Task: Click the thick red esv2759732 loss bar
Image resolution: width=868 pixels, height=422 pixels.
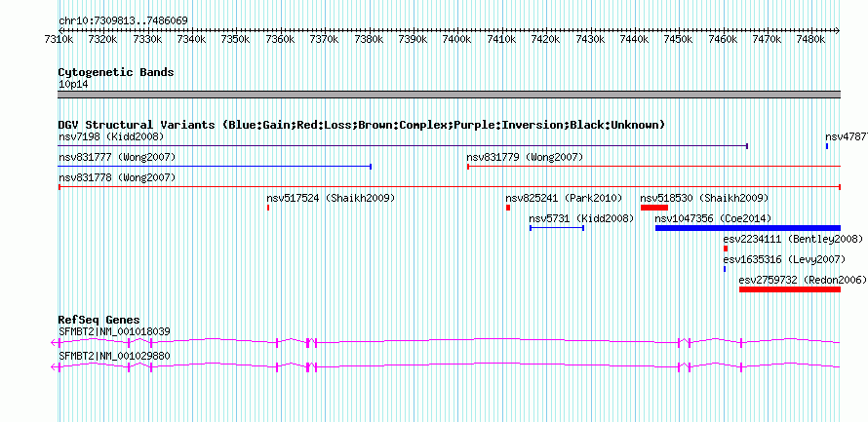Action: coord(790,289)
